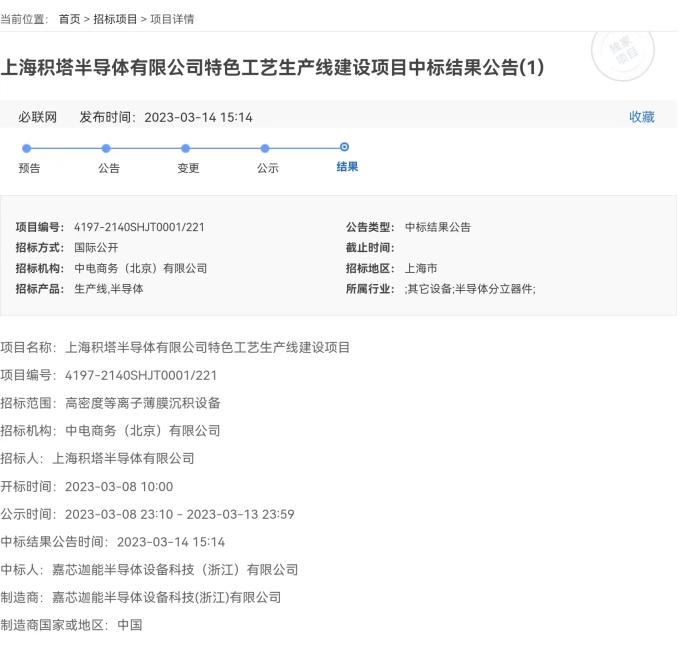Click the 必联网 source name
This screenshot has height=653, width=688.
point(37,117)
